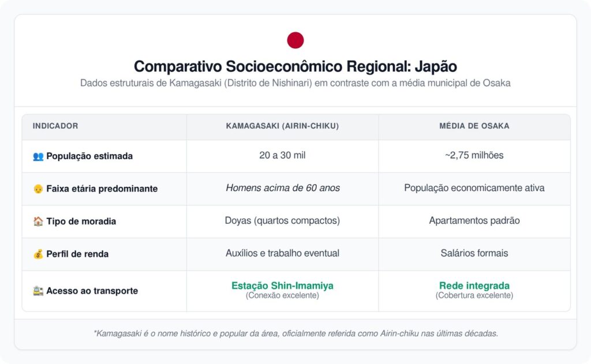Click the title Comparativo Socioeconômico Regional: Japão
The height and width of the screenshot is (364, 591).
[295, 66]
